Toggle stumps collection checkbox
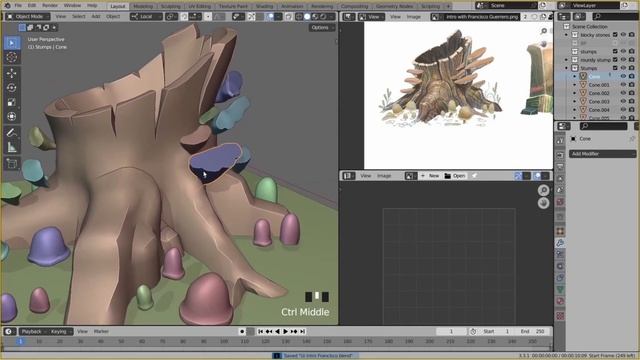640x360 pixels. (615, 51)
